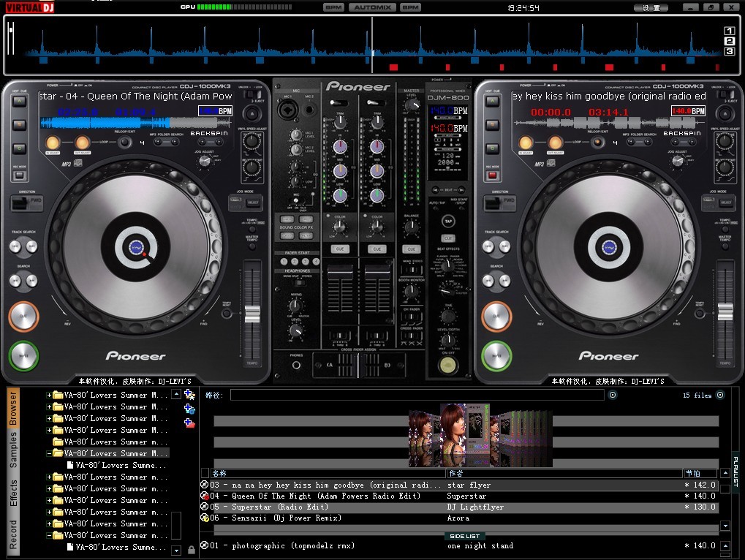Open the Samples tab
The width and height of the screenshot is (745, 560).
(x=13, y=450)
